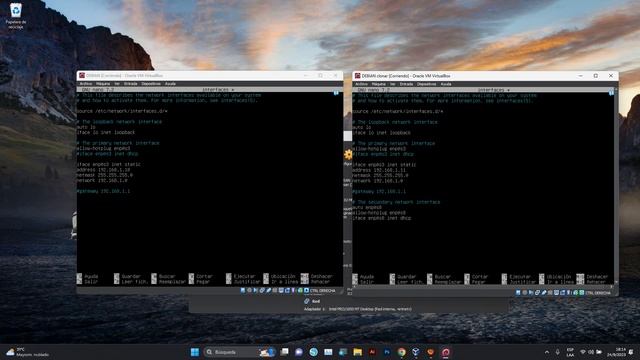Click audio status icon in left DEBIAN window

[x=256, y=291]
